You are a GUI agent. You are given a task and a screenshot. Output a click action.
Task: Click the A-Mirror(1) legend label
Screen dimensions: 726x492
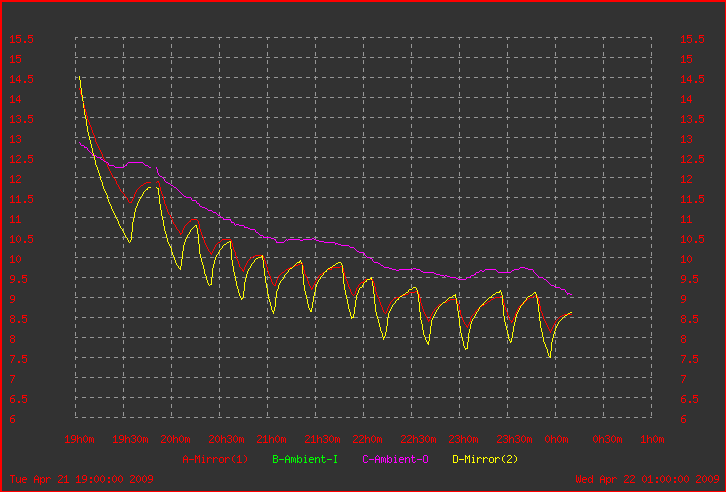(215, 459)
